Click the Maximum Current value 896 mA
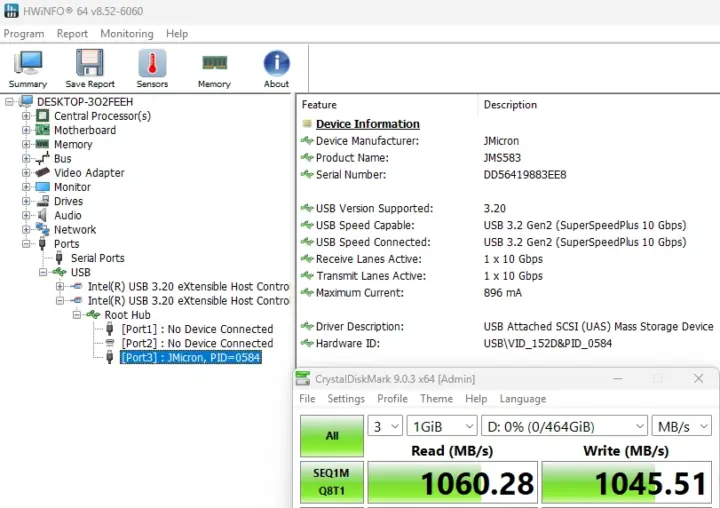The width and height of the screenshot is (720, 508). [503, 293]
